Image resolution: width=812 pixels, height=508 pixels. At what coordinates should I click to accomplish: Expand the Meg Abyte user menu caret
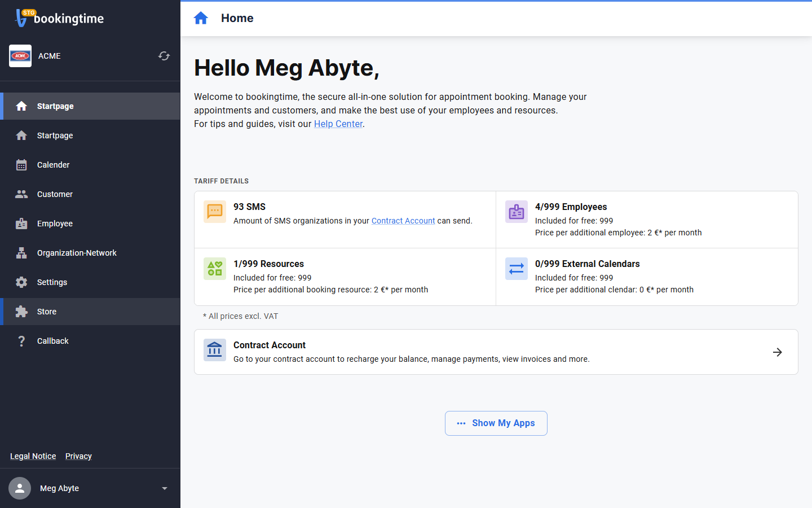point(165,488)
